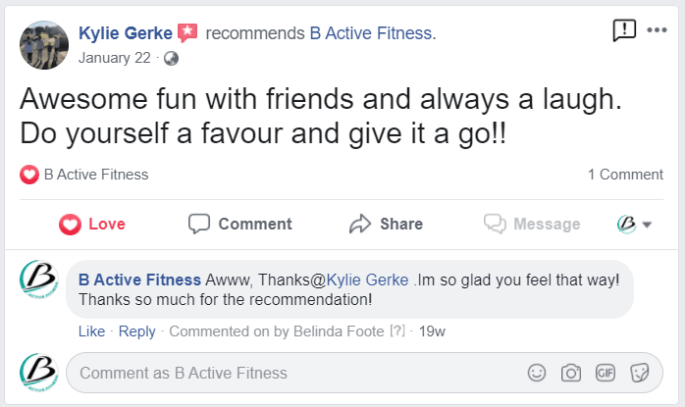Click the public globe audience icon

click(171, 58)
